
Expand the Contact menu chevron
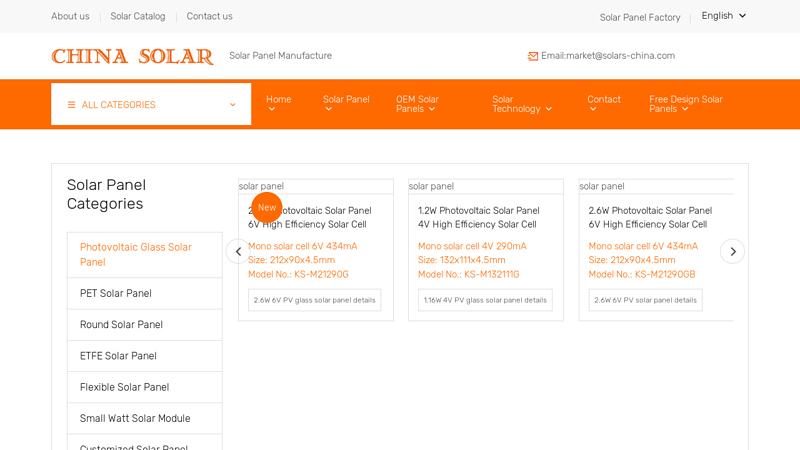point(593,109)
